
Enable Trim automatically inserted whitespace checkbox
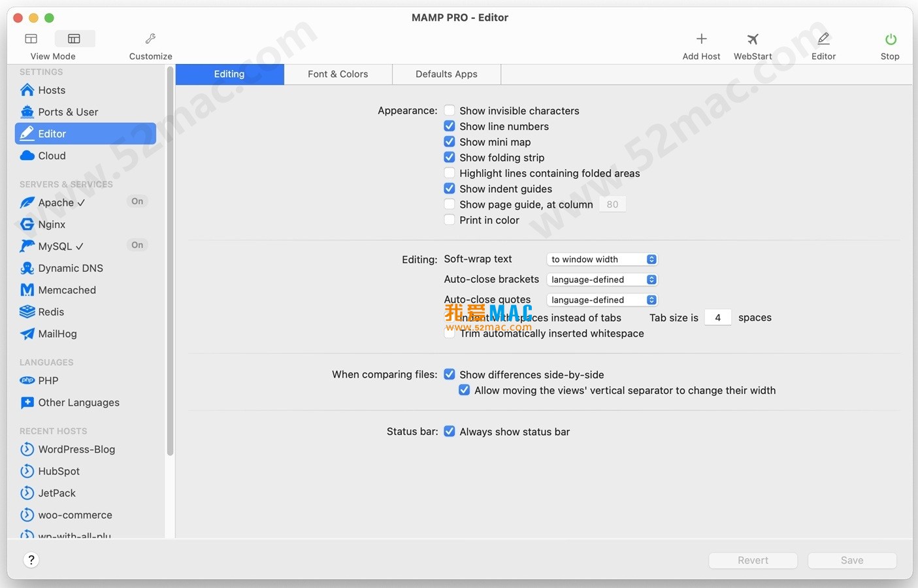point(450,333)
